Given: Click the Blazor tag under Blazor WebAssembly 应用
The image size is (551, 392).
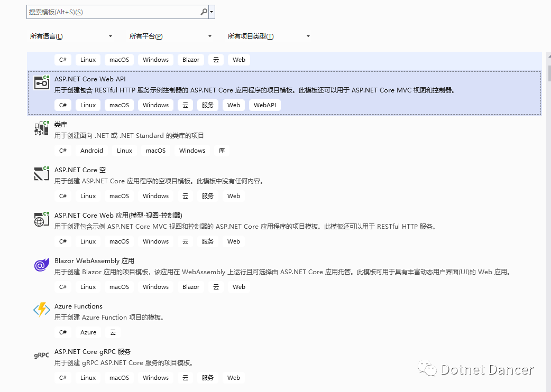Looking at the screenshot, I should (191, 287).
